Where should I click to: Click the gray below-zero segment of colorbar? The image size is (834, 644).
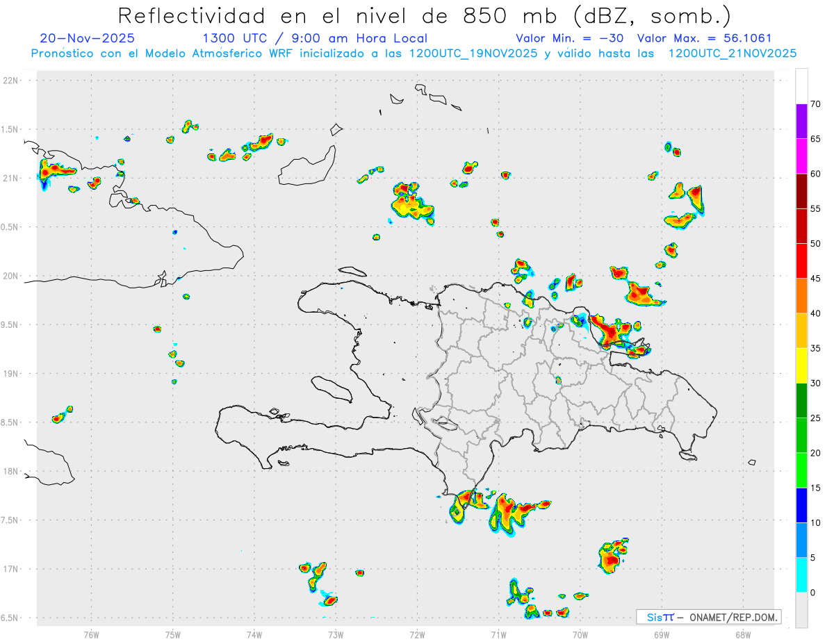(x=801, y=610)
